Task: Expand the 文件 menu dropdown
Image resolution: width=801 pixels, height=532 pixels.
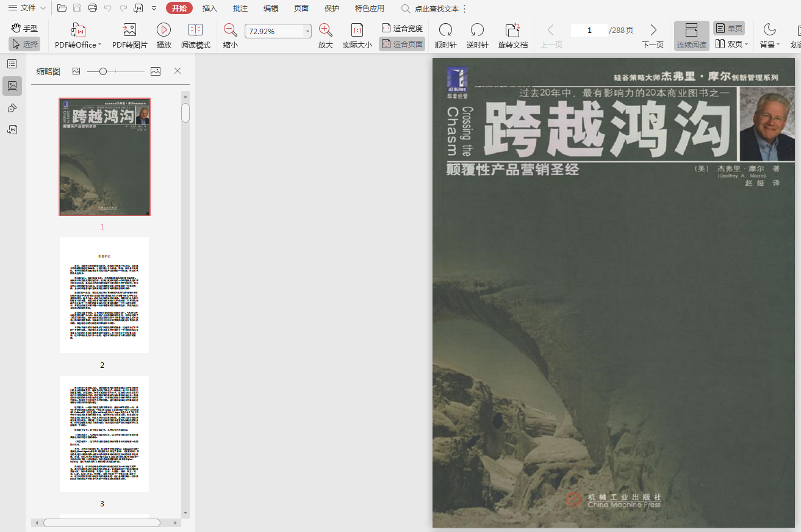Action: 43,8
